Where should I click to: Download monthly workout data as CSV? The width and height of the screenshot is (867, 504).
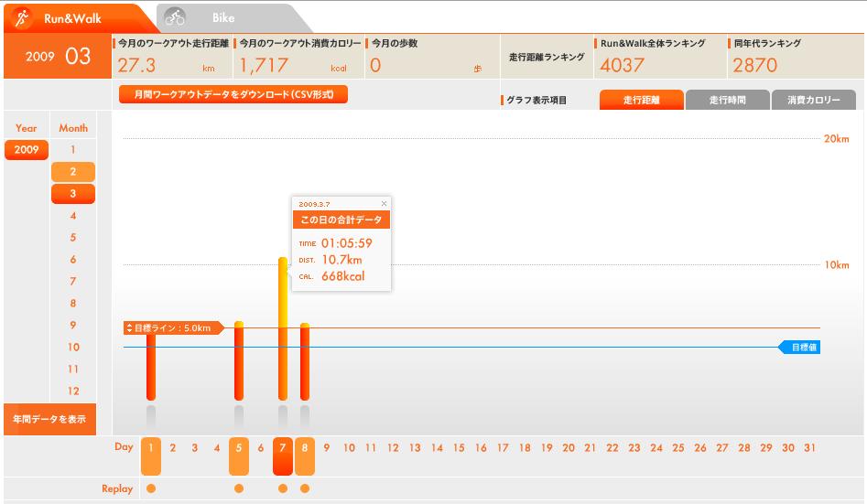(x=233, y=94)
